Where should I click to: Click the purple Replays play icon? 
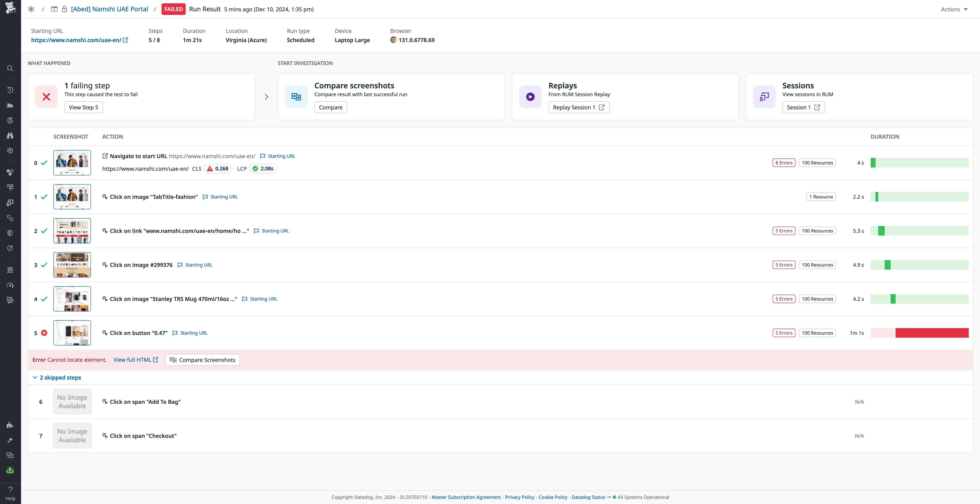coord(530,97)
